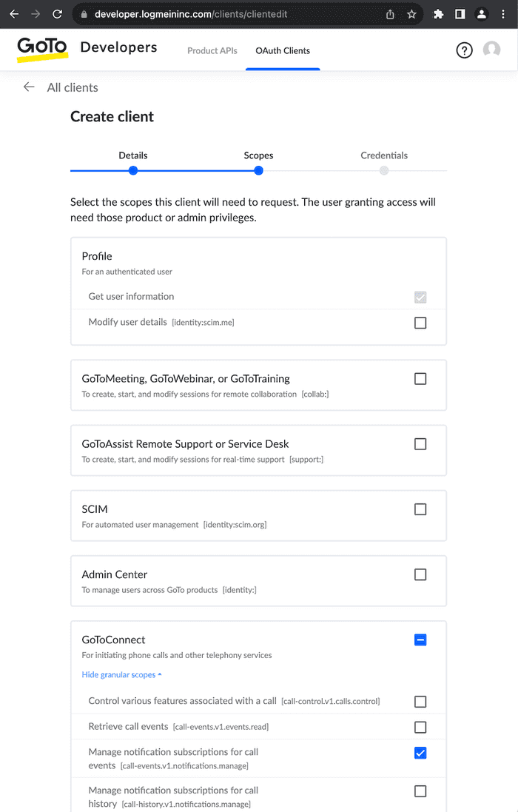Open the help question mark icon
The width and height of the screenshot is (518, 812).
pos(464,50)
